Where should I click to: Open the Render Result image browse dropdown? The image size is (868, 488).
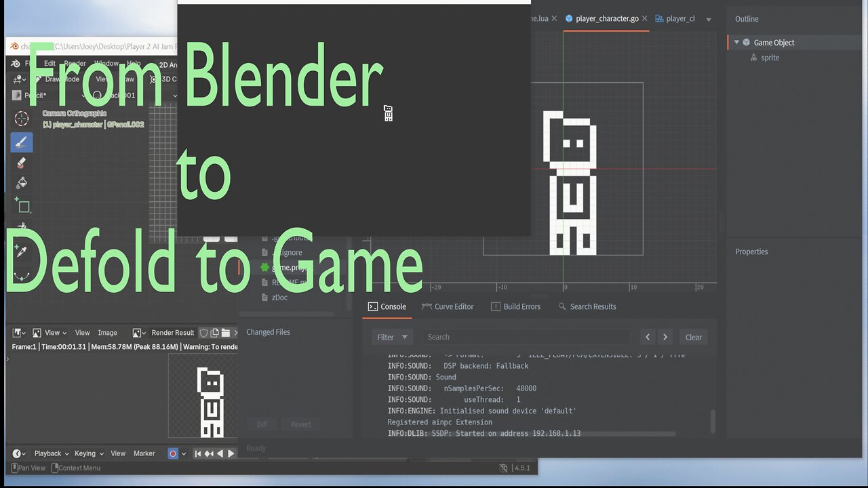(x=139, y=333)
